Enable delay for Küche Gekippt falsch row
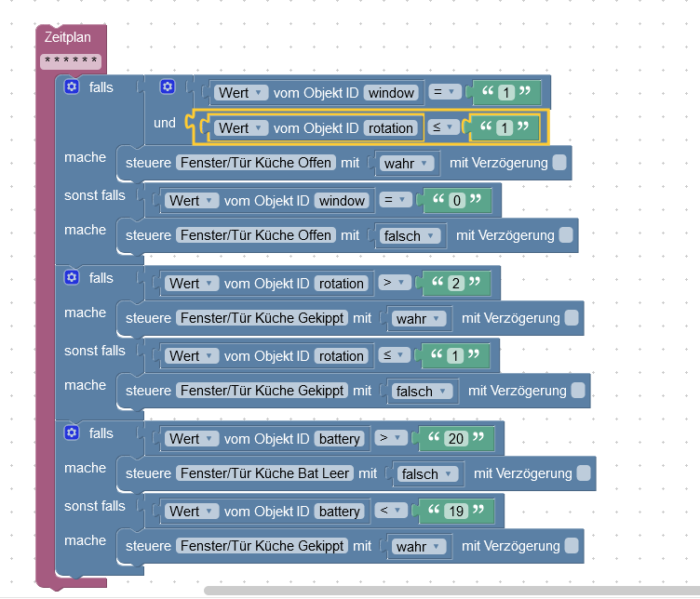Image resolution: width=700 pixels, height=599 pixels. coord(578,391)
